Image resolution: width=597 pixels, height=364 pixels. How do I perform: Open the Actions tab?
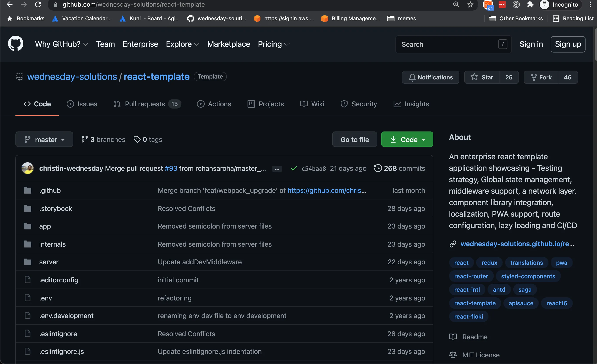pyautogui.click(x=214, y=104)
